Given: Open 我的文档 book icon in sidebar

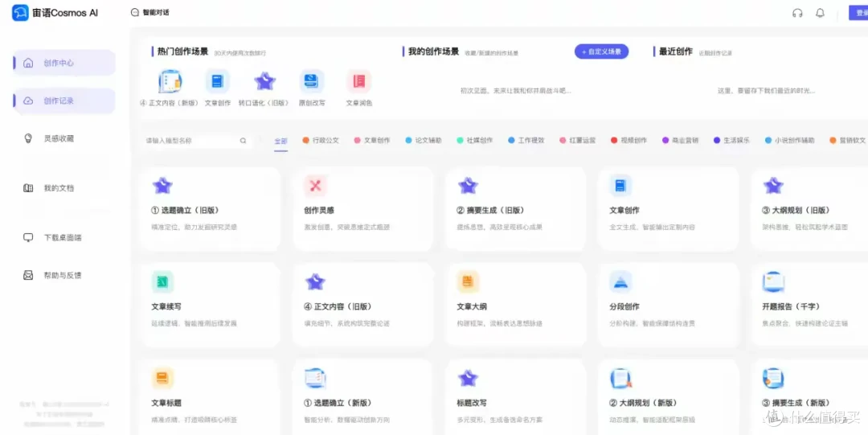Looking at the screenshot, I should pos(28,188).
